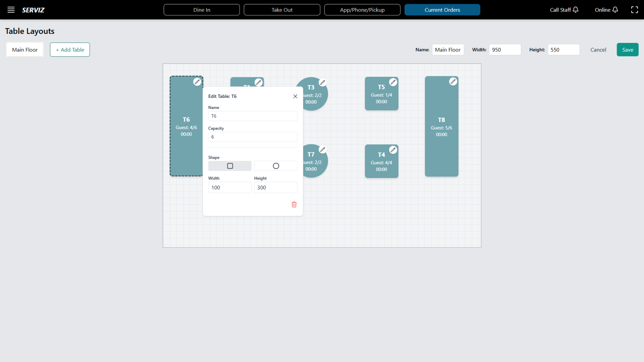Viewport: 644px width, 362px height.
Task: Cancel layout editing
Action: [x=598, y=50]
